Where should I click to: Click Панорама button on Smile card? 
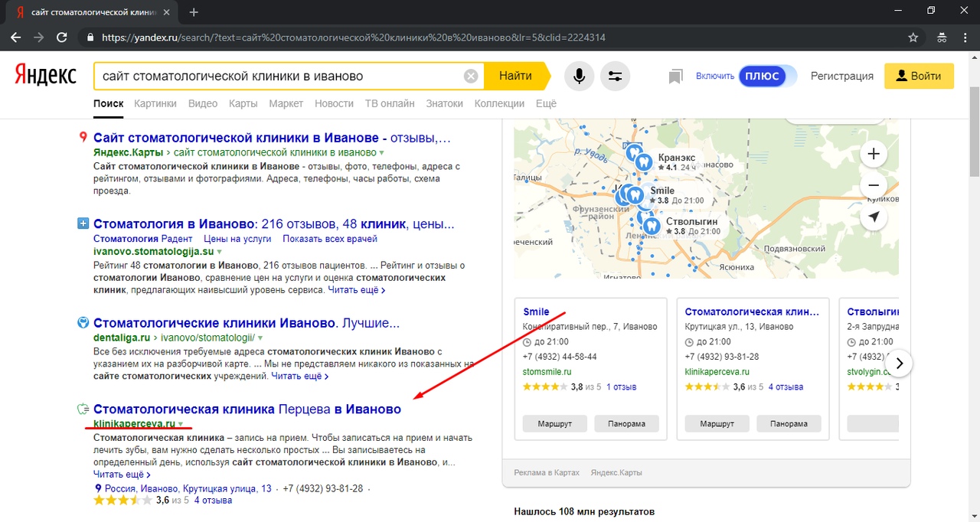pyautogui.click(x=626, y=423)
